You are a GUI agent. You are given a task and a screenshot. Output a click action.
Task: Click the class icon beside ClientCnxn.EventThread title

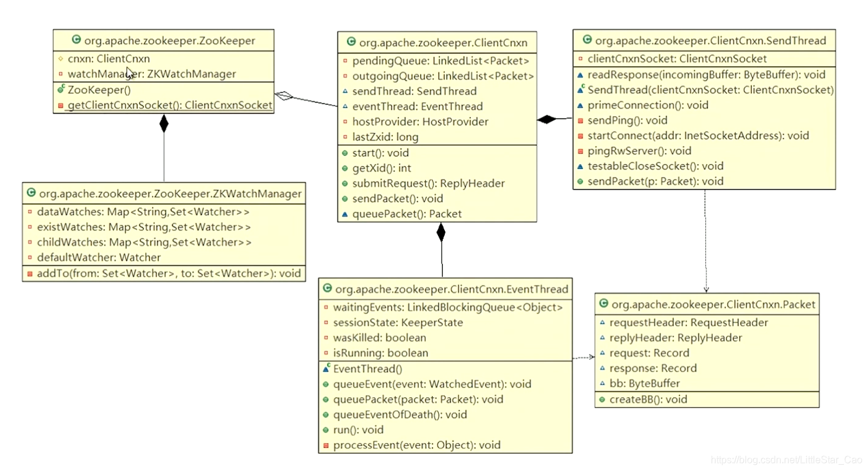pos(327,289)
